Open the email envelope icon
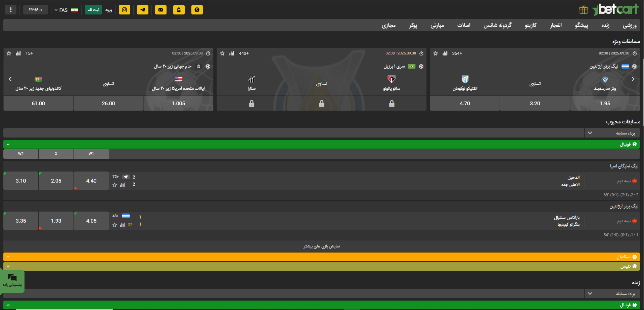 [161, 10]
